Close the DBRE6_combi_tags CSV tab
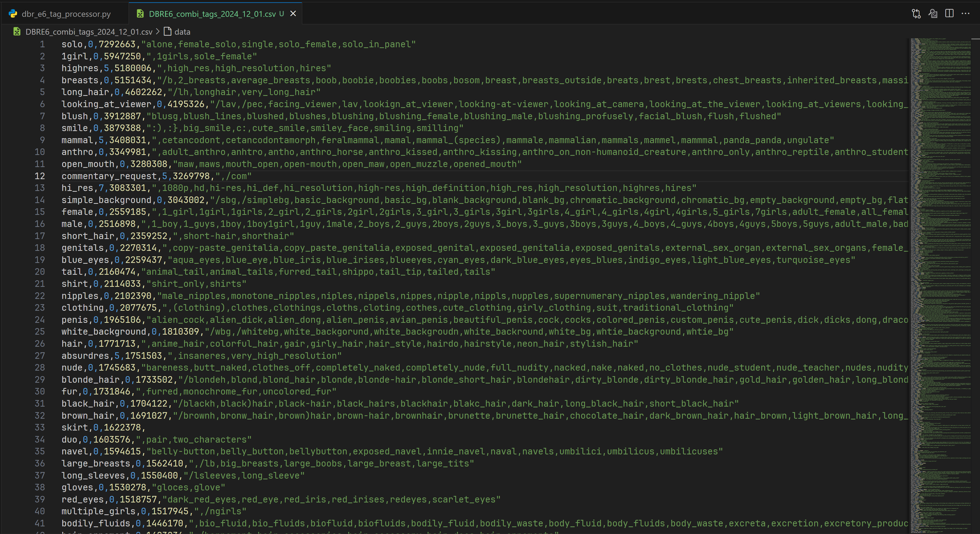 coord(293,14)
